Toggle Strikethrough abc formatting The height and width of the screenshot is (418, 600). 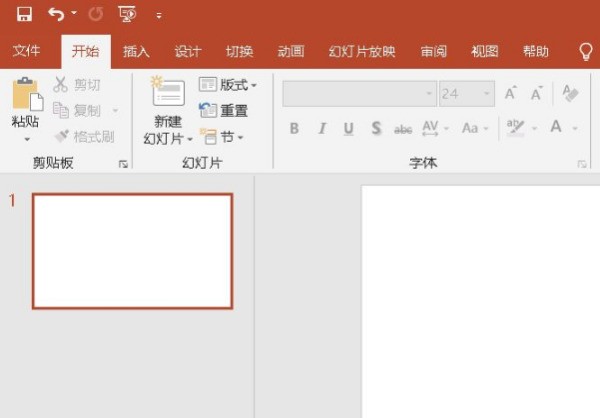(x=403, y=129)
